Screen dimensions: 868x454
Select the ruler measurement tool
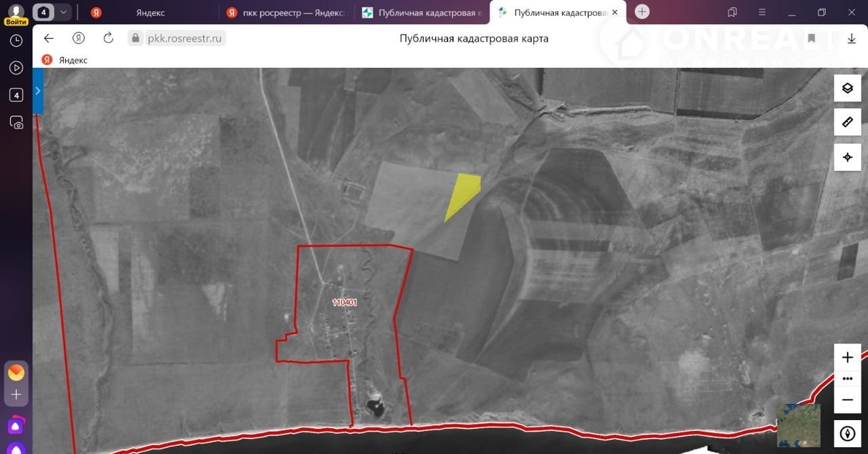[x=847, y=123]
